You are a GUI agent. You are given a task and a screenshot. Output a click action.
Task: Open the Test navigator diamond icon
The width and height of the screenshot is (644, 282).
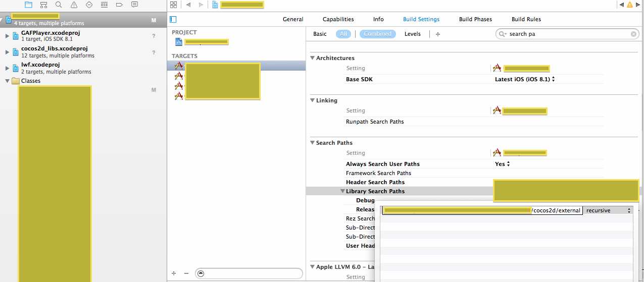pyautogui.click(x=89, y=5)
